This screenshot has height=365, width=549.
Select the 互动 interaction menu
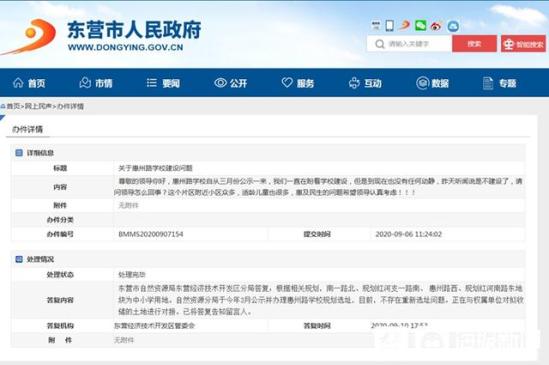(x=365, y=83)
